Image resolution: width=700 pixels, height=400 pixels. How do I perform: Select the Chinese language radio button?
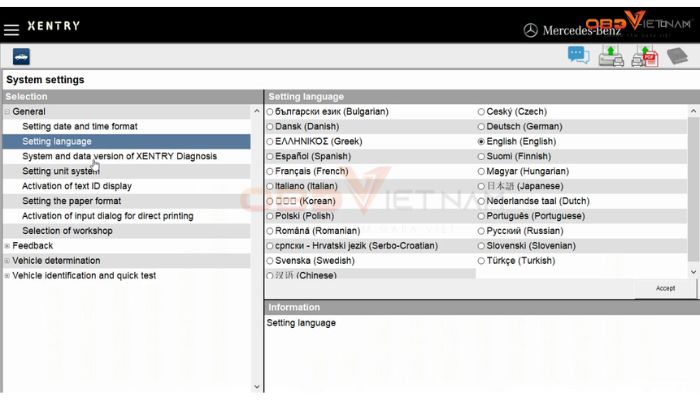(x=270, y=275)
